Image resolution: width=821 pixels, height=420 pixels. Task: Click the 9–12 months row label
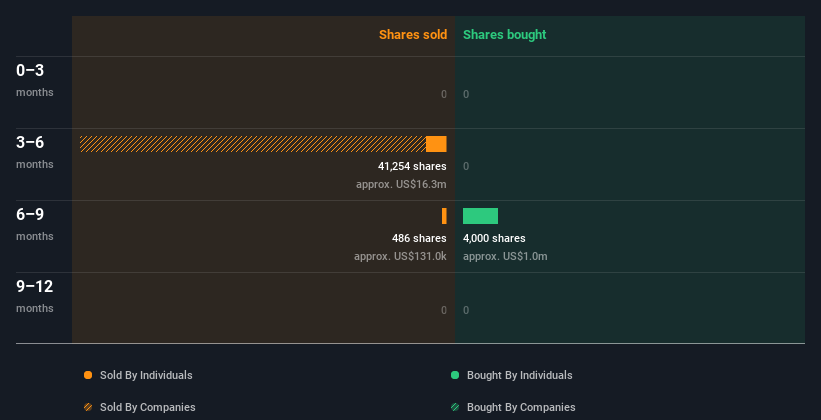click(35, 296)
